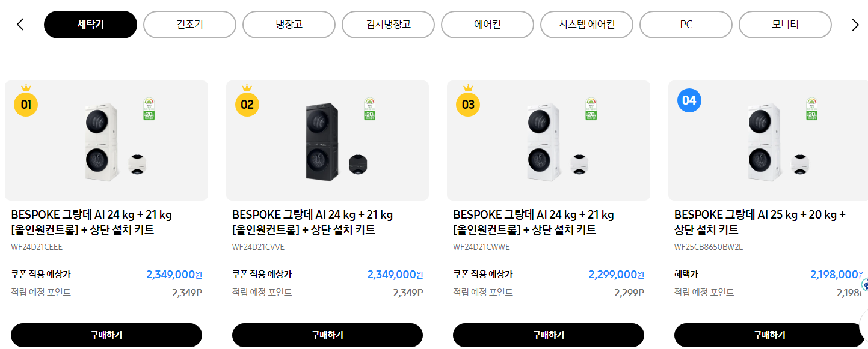This screenshot has height=349, width=868.
Task: Click the black washer product image
Action: [328, 140]
